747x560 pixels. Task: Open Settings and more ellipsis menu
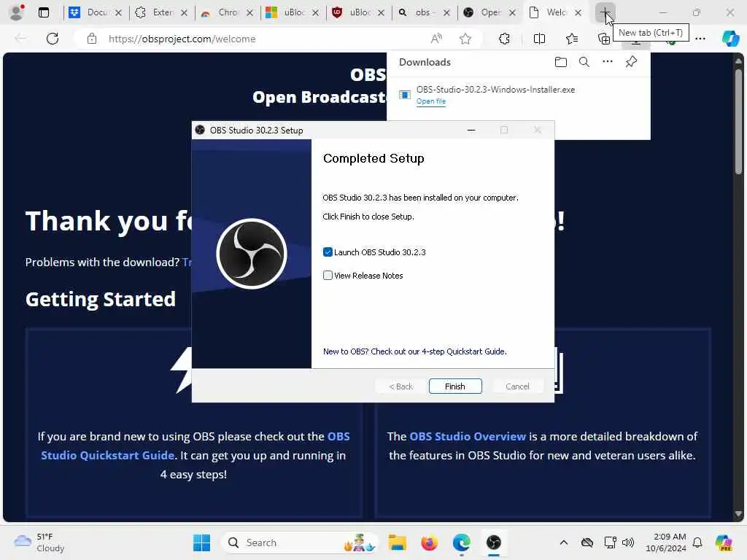tap(700, 39)
